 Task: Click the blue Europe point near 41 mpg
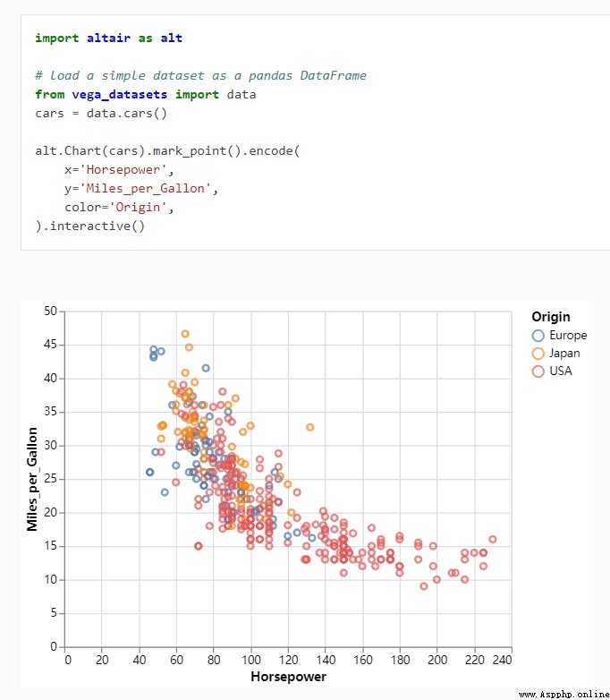pos(206,368)
